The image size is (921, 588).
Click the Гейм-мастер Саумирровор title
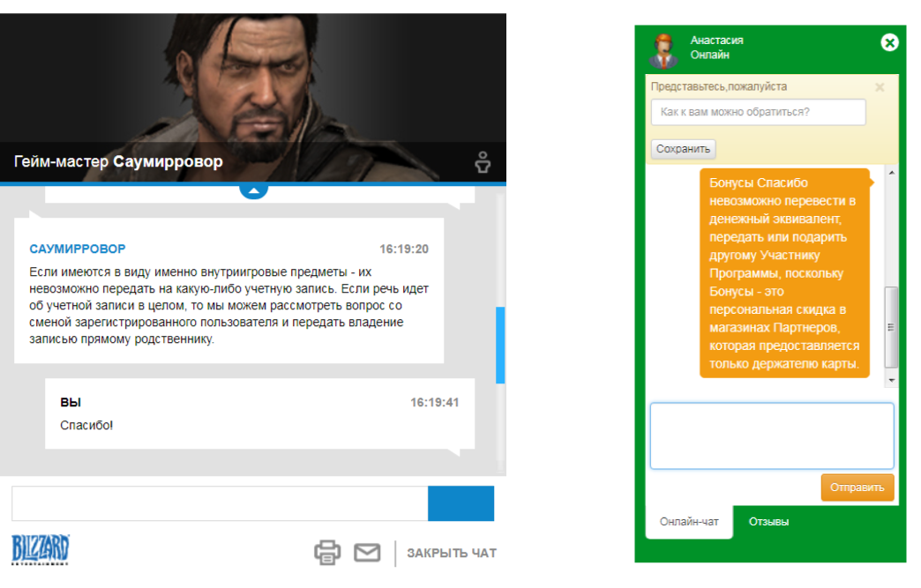(x=118, y=161)
